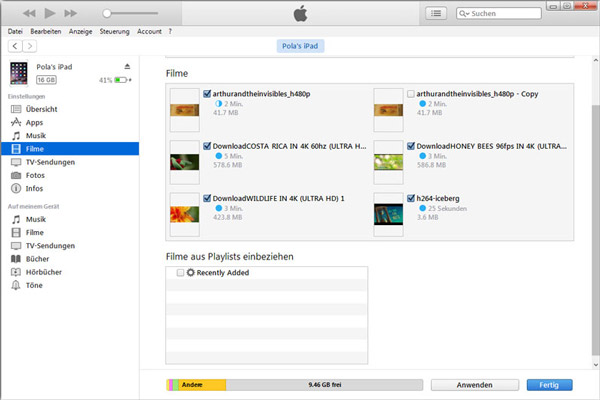Navigate back with the left arrow
600x400 pixels.
click(x=14, y=46)
